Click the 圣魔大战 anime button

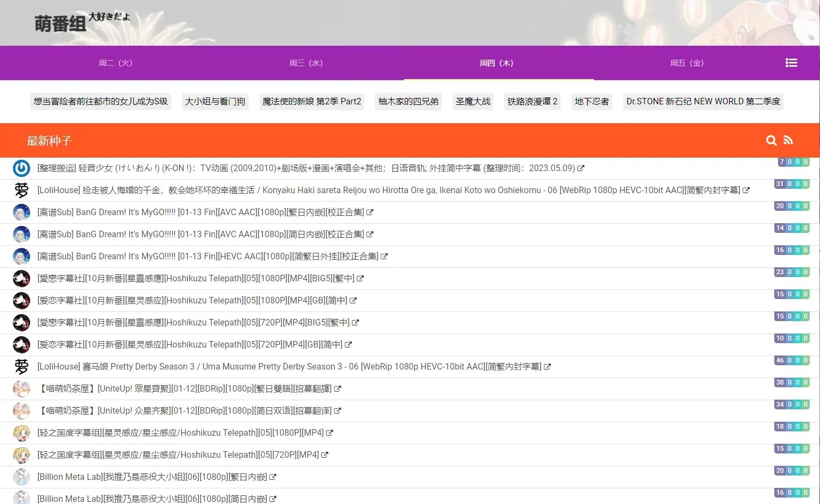472,101
